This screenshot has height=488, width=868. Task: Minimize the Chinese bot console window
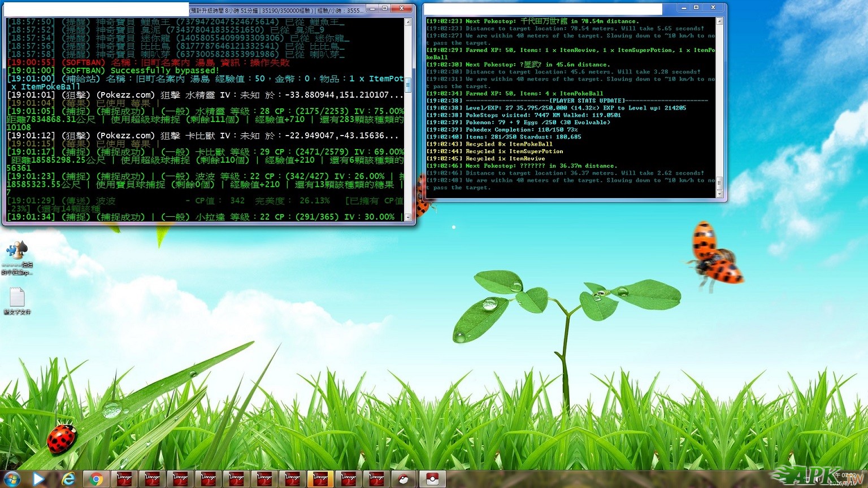[372, 8]
